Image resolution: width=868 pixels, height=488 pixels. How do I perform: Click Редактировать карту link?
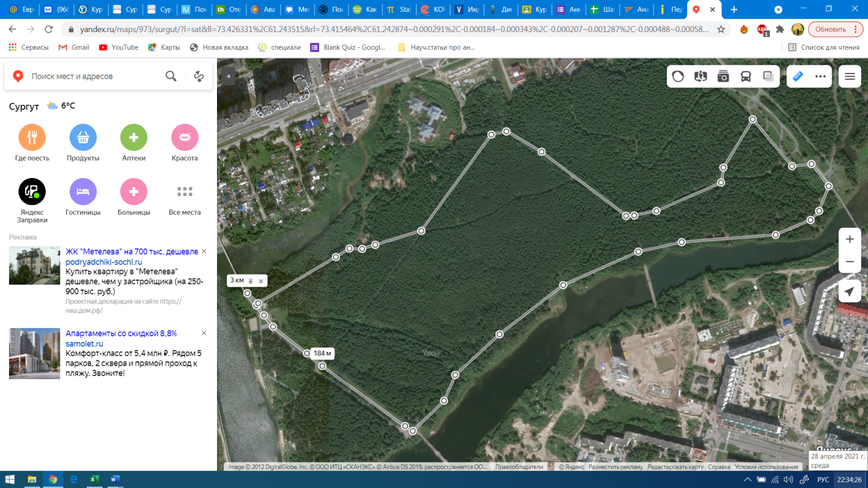(x=675, y=467)
